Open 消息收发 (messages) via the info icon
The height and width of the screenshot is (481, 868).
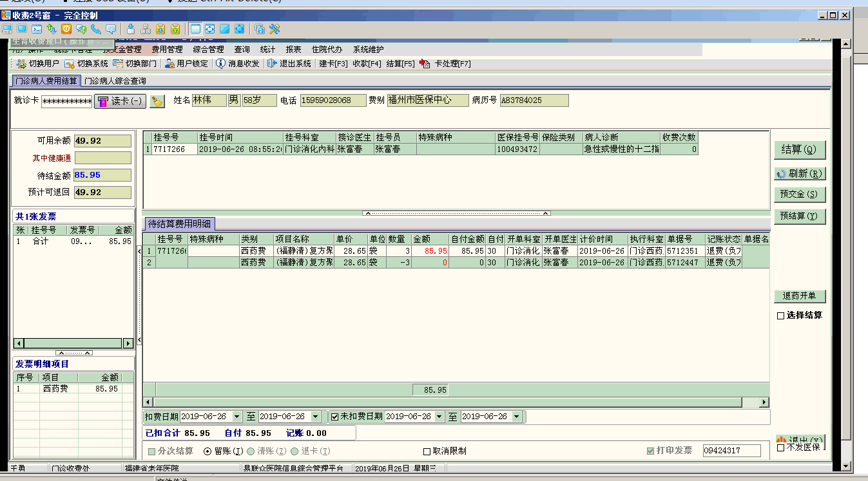(221, 64)
